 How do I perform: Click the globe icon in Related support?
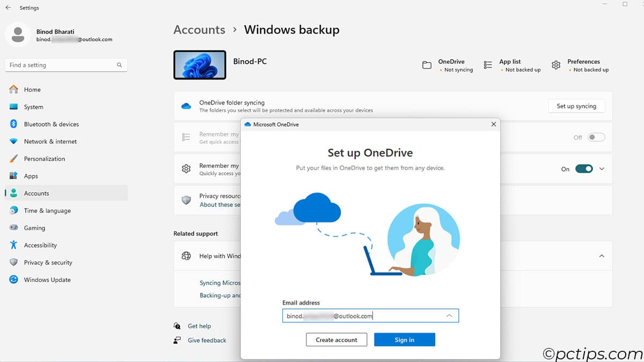(x=186, y=256)
